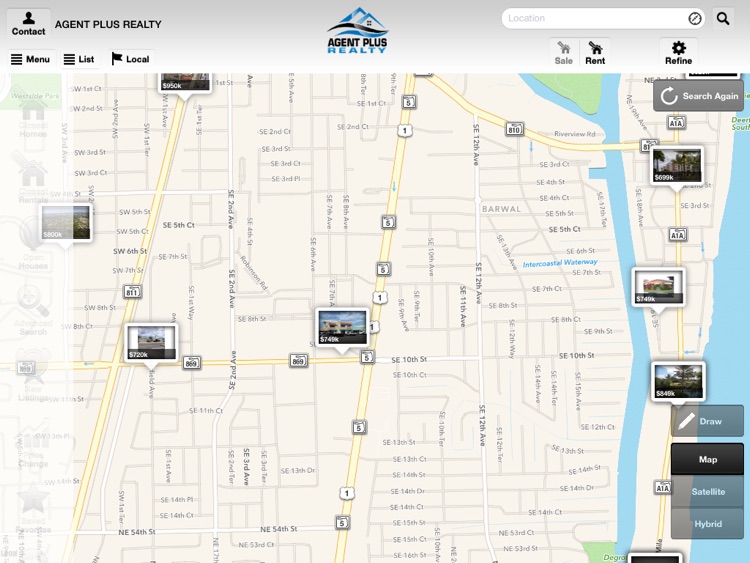Image resolution: width=750 pixels, height=563 pixels.
Task: Open the $749k listing near the Intracoastal Waterway
Action: tap(658, 287)
